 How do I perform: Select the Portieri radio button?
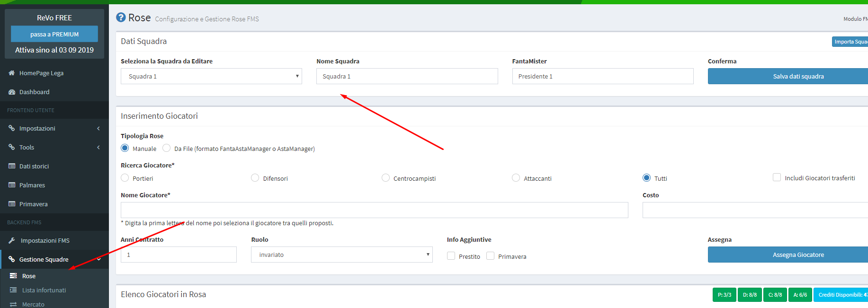click(125, 178)
